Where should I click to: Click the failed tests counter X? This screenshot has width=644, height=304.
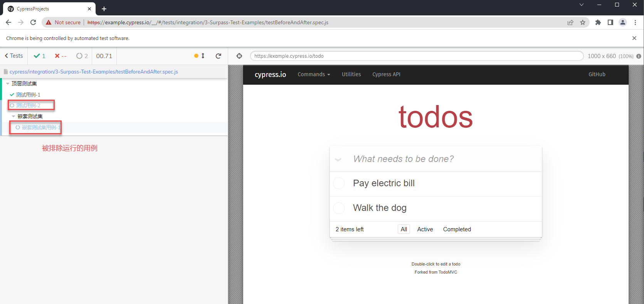(57, 56)
